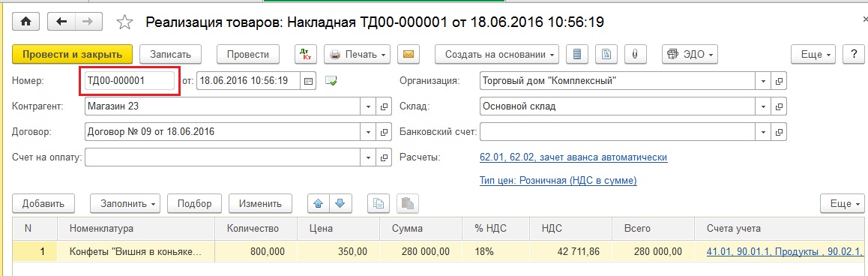The height and width of the screenshot is (276, 868).
Task: Go back with the left arrow button
Action: point(61,22)
